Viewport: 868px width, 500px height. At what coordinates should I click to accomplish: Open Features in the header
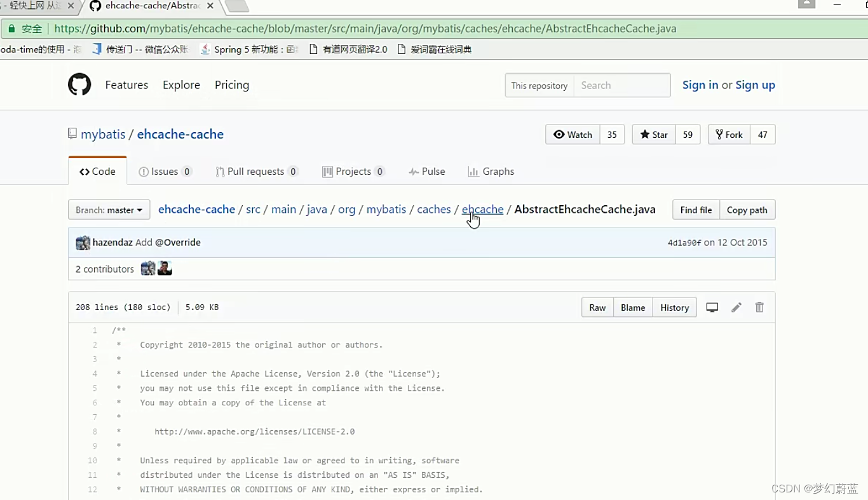pyautogui.click(x=126, y=84)
